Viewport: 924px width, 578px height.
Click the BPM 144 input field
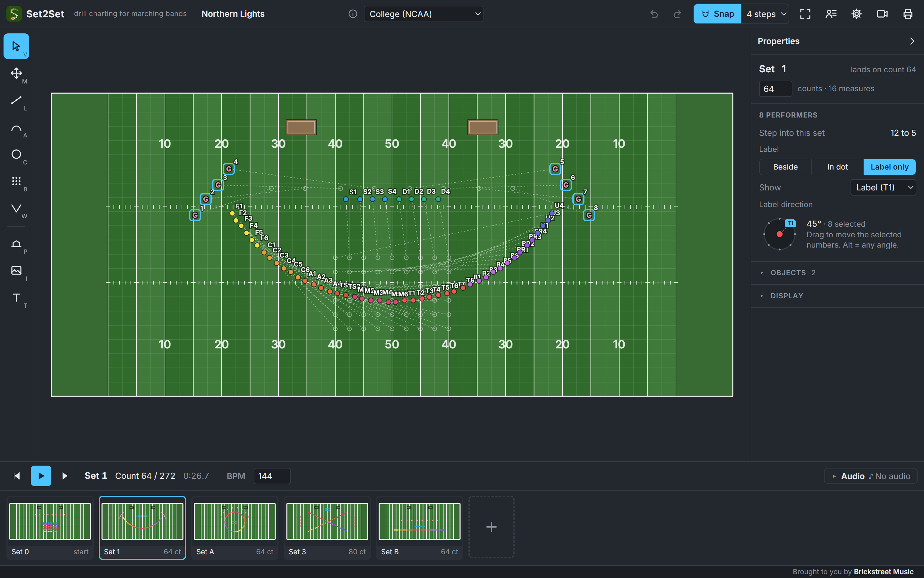pyautogui.click(x=272, y=476)
